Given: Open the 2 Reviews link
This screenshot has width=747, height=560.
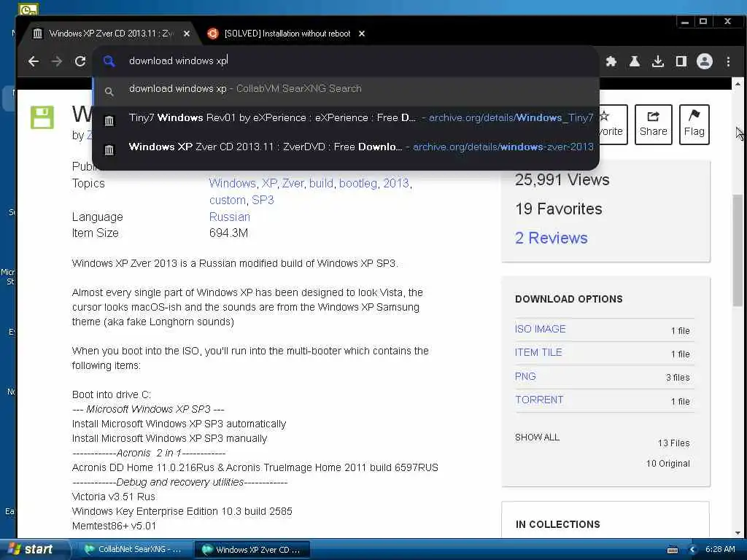Looking at the screenshot, I should click(551, 238).
